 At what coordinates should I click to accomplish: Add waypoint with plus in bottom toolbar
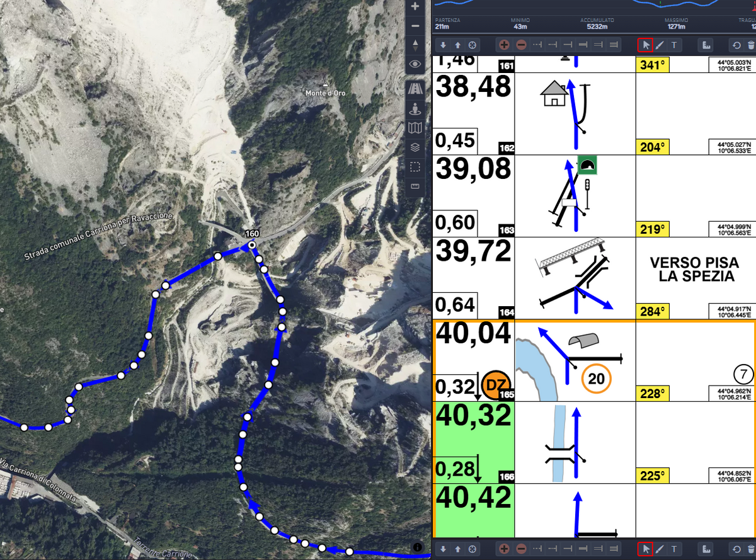pyautogui.click(x=504, y=549)
